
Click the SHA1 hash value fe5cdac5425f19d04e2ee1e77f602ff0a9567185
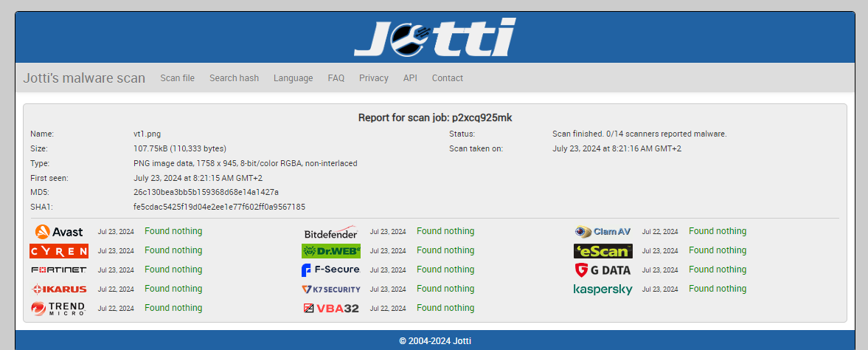click(219, 207)
